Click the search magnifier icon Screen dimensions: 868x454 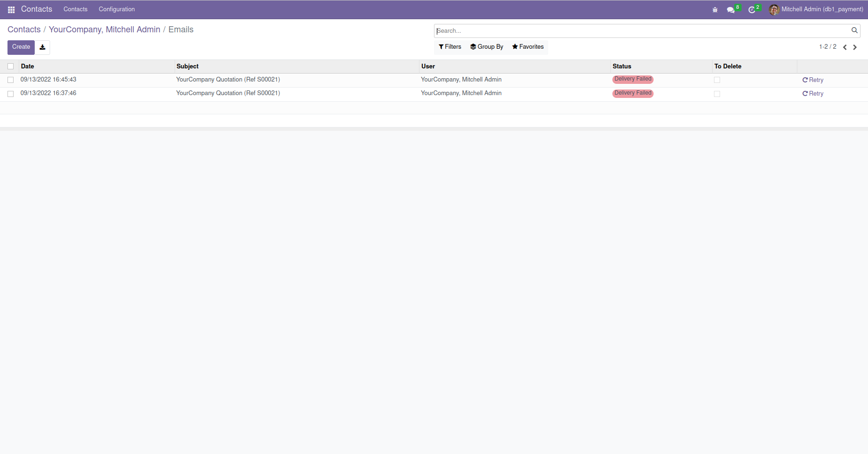tap(854, 30)
